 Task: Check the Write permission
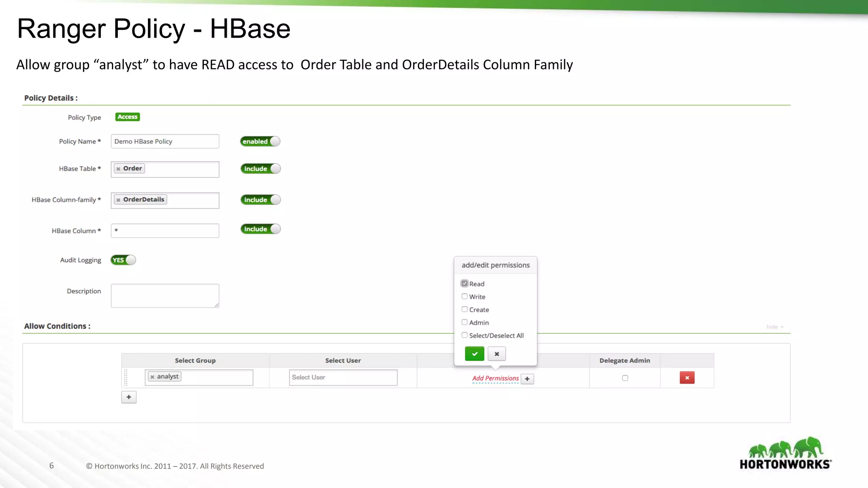click(465, 297)
